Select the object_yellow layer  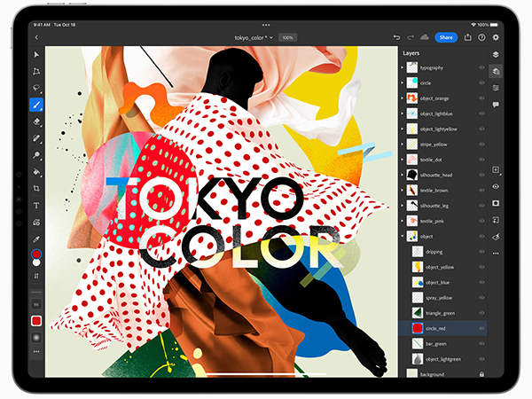click(x=442, y=267)
